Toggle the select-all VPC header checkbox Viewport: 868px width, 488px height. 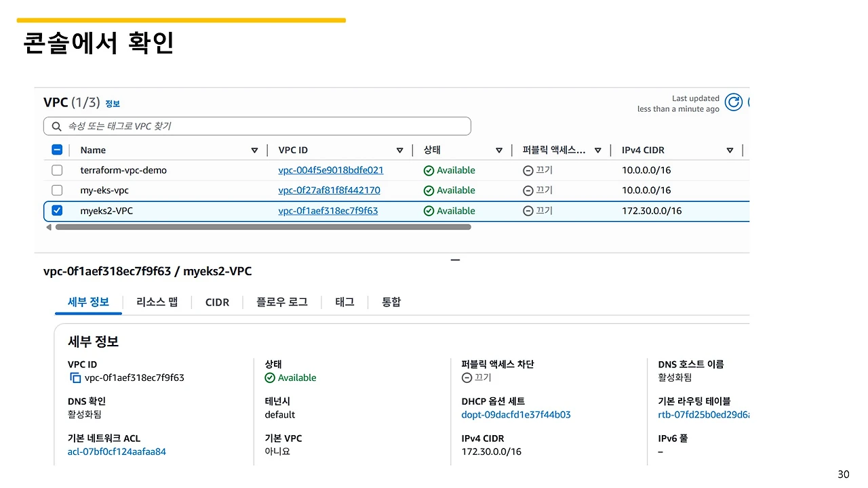[57, 150]
